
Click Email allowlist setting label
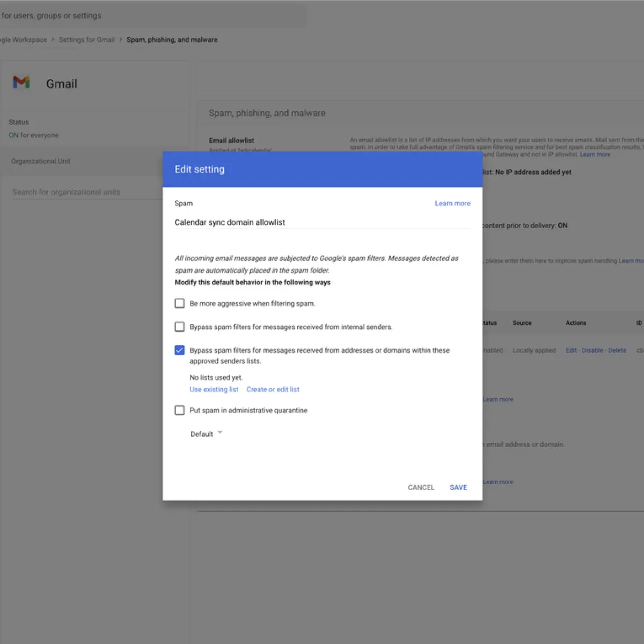tap(232, 141)
